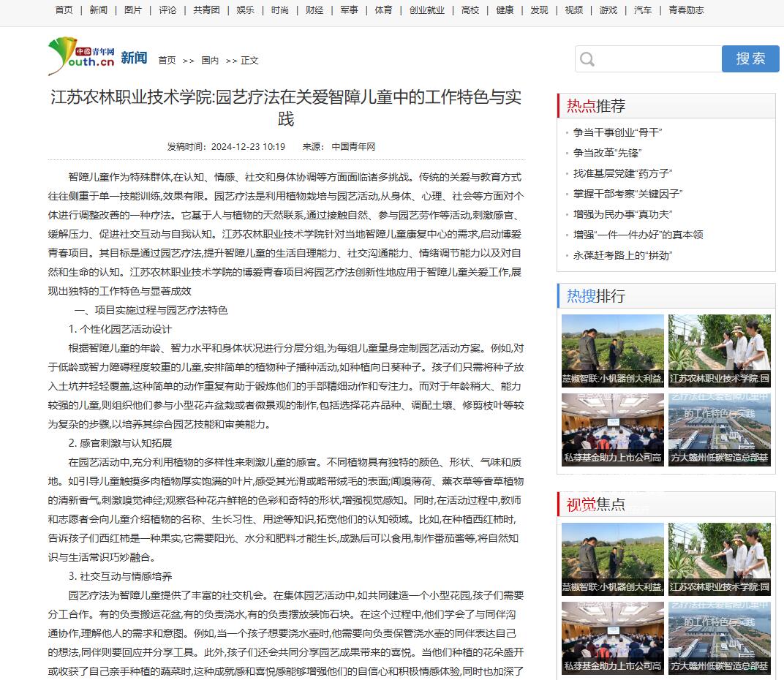Open the 方大赣州低碳智造总部基 thumbnail in 视觉焦点
784x680 pixels.
719,638
